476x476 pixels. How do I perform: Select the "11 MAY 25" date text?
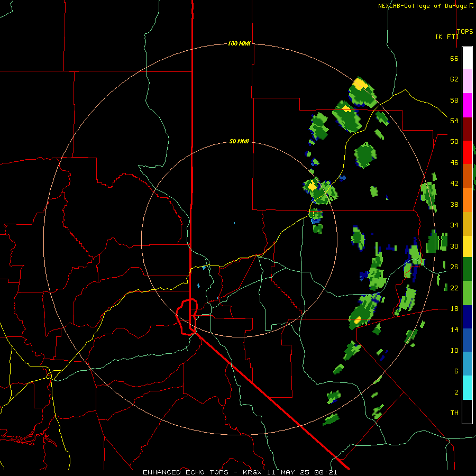pyautogui.click(x=288, y=472)
